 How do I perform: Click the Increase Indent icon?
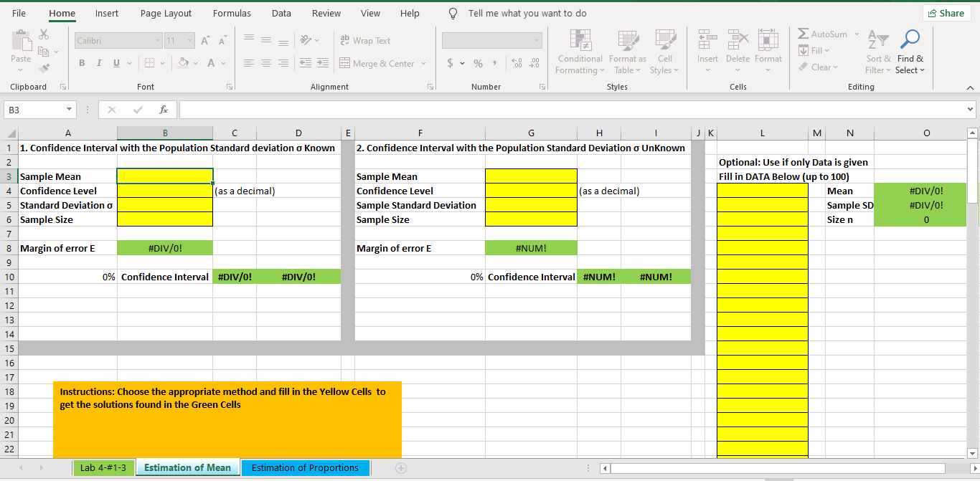coord(323,63)
